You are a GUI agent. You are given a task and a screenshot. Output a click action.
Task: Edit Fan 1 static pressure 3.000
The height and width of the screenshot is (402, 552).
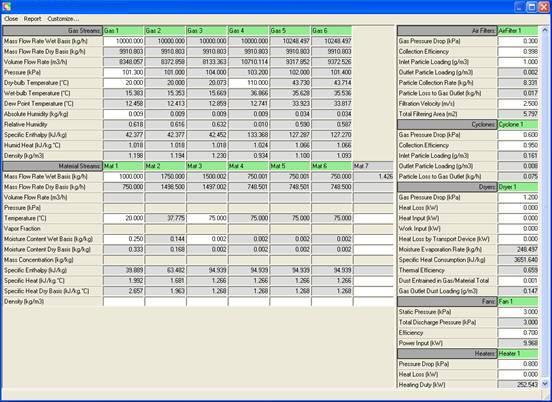pos(518,312)
